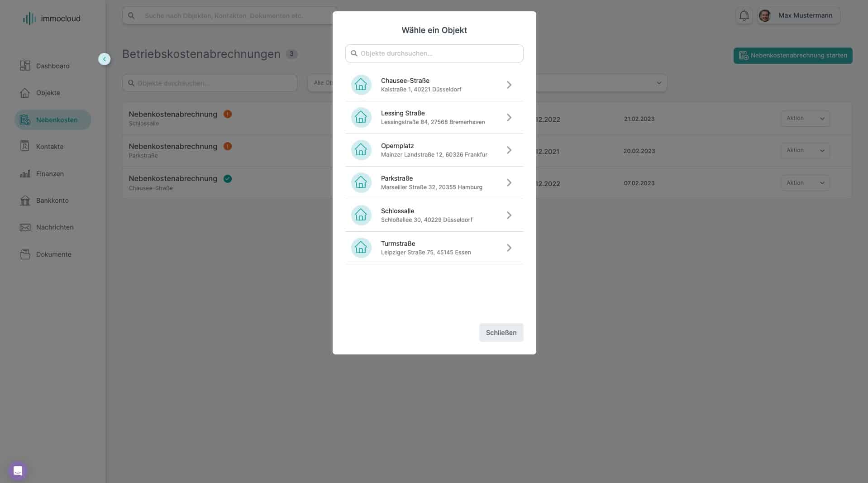Image resolution: width=868 pixels, height=483 pixels.
Task: Click the house icon for Chausee-Straße
Action: 361,85
